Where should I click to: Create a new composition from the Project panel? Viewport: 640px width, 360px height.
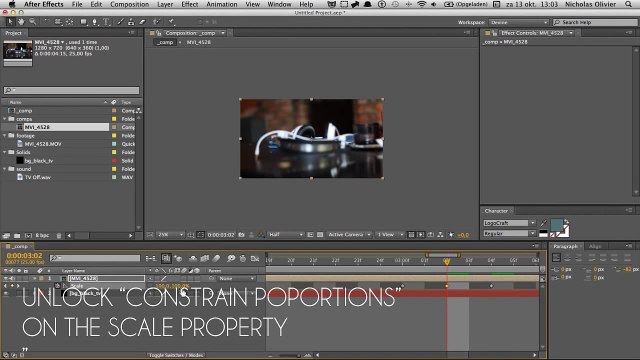[x=28, y=236]
